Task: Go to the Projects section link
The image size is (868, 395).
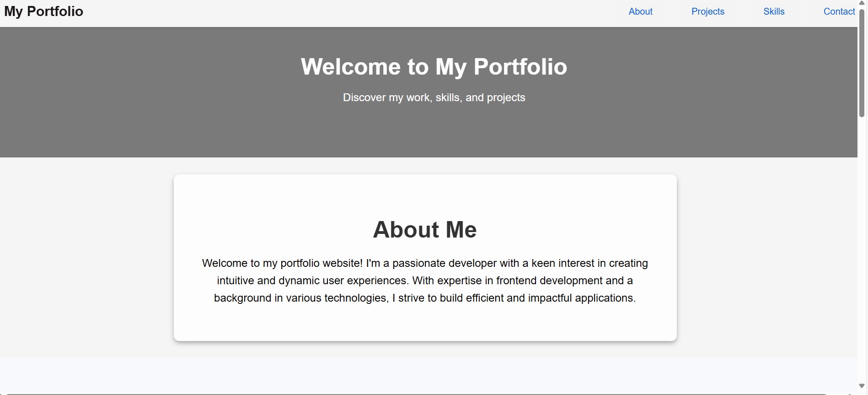Action: click(707, 11)
